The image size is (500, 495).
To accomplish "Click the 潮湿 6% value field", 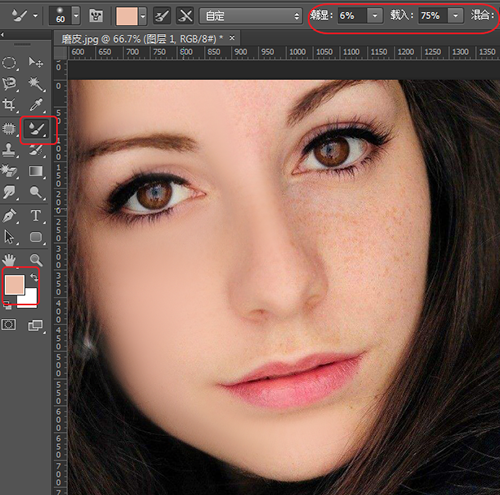I will [352, 16].
